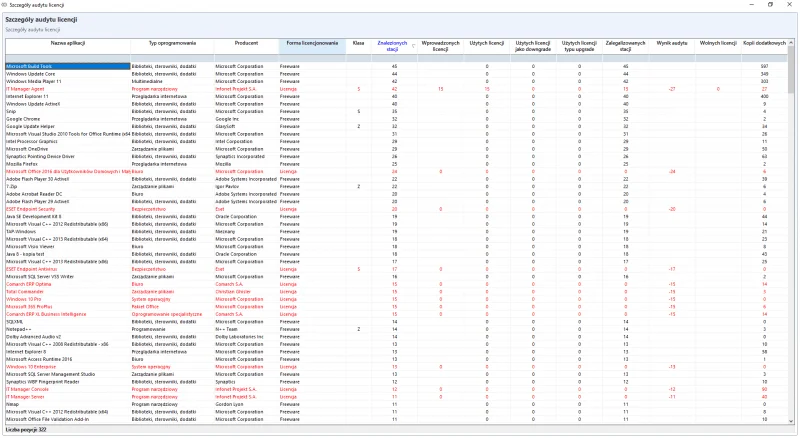The image size is (800, 438).
Task: Select the Internet Explorer 11 row
Action: point(396,96)
